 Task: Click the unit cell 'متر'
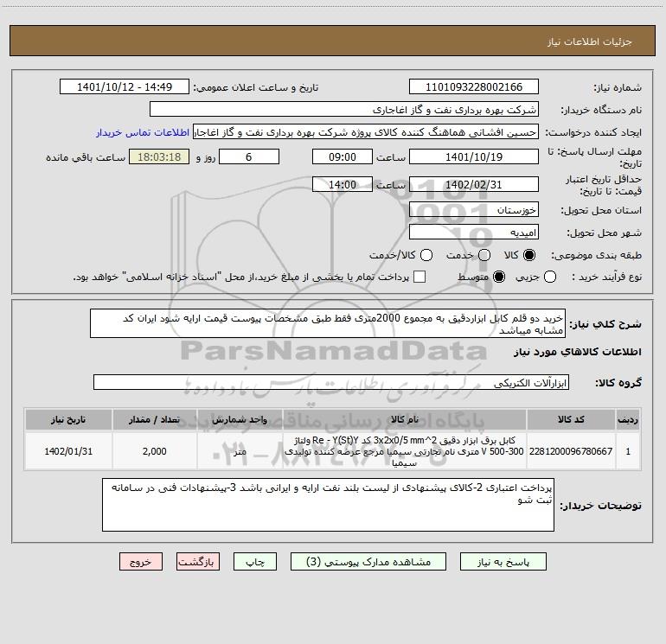tap(240, 451)
